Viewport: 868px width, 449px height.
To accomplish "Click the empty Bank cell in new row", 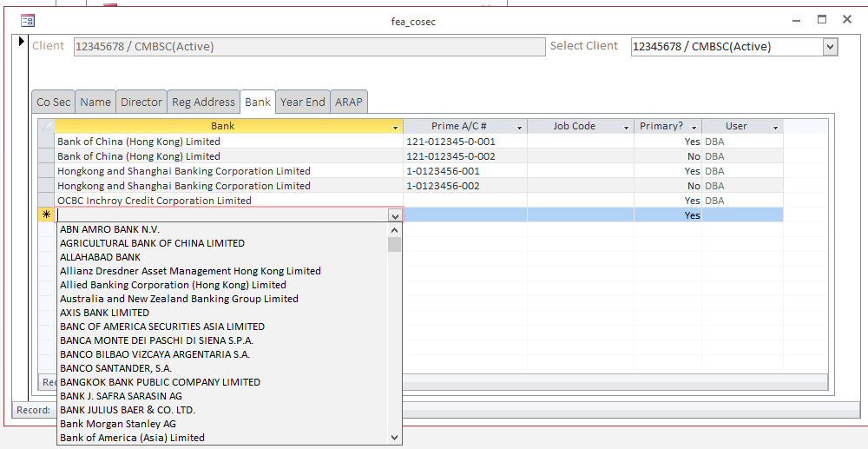I will click(x=222, y=215).
